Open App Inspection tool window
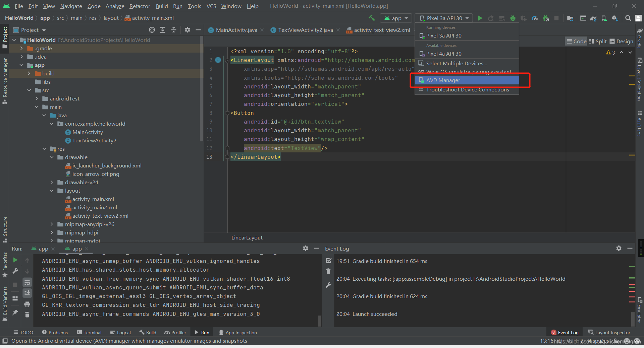644x348 pixels. 238,332
